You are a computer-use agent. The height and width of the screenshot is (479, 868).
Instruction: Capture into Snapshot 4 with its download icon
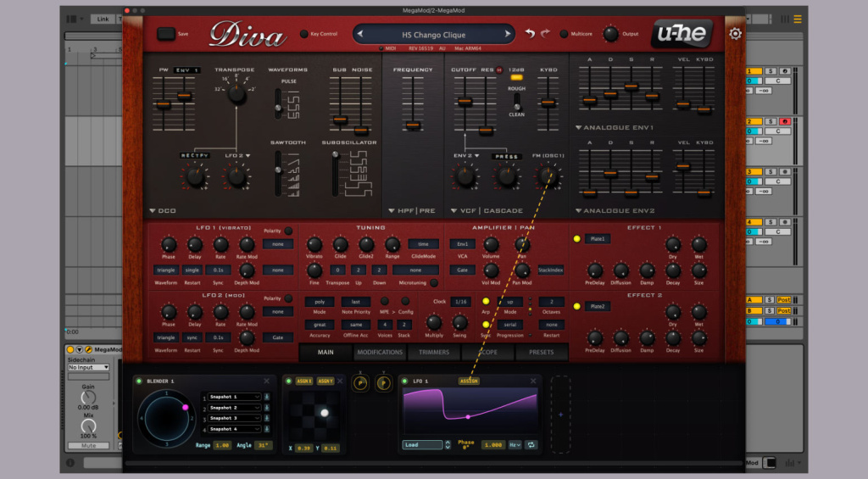coord(266,429)
